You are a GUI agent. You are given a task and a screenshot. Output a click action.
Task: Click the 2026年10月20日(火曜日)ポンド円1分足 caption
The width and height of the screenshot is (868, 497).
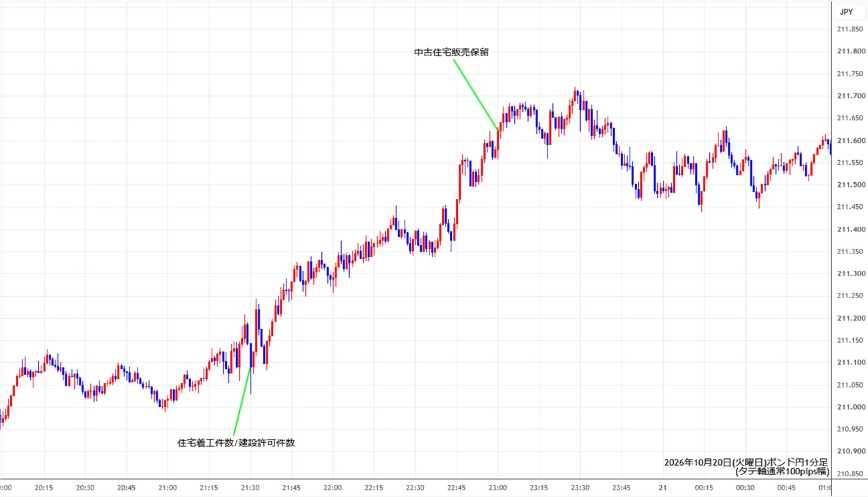coord(746,462)
